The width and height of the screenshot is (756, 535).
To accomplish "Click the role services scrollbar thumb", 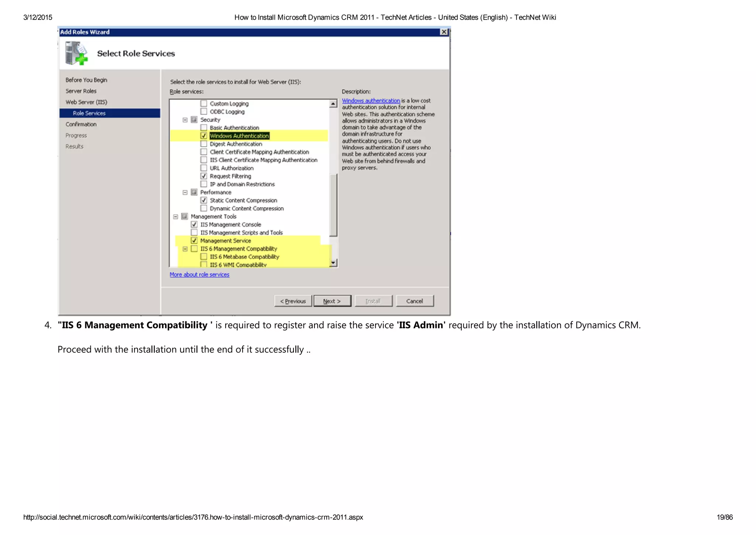I will (x=333, y=205).
